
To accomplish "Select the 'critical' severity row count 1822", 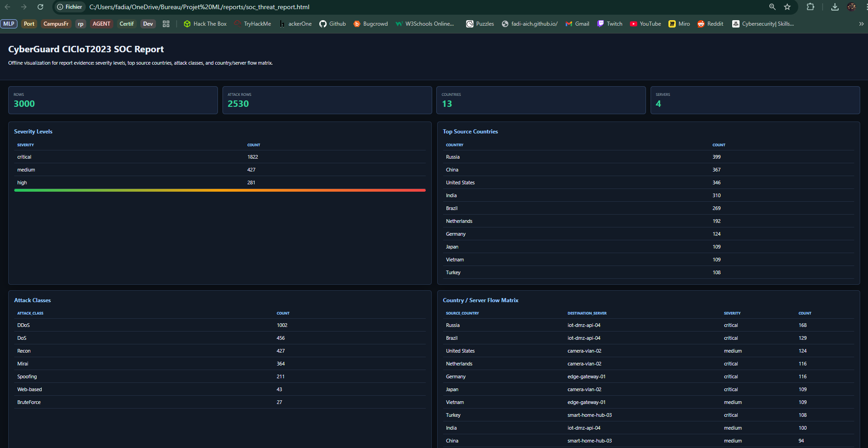I will click(253, 157).
